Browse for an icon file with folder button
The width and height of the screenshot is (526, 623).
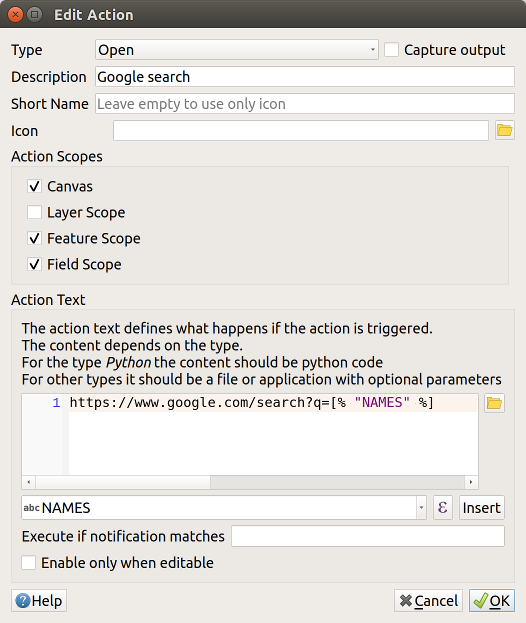click(x=505, y=130)
